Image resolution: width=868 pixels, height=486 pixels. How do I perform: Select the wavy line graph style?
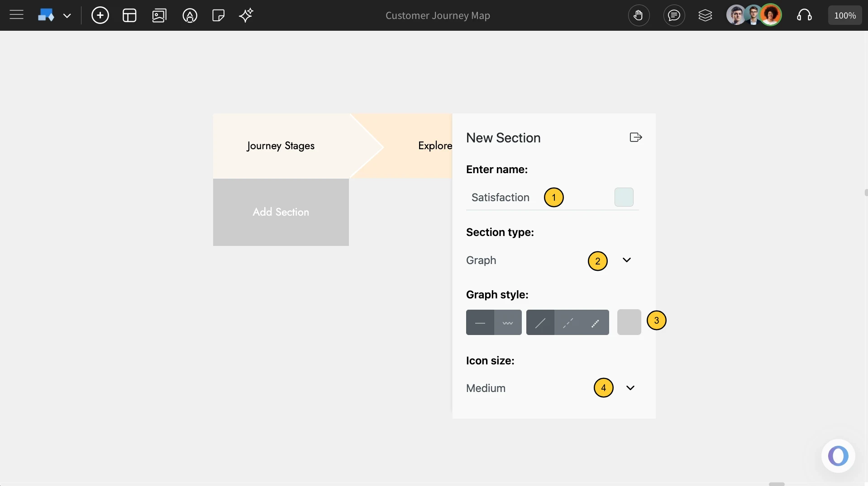tap(507, 322)
